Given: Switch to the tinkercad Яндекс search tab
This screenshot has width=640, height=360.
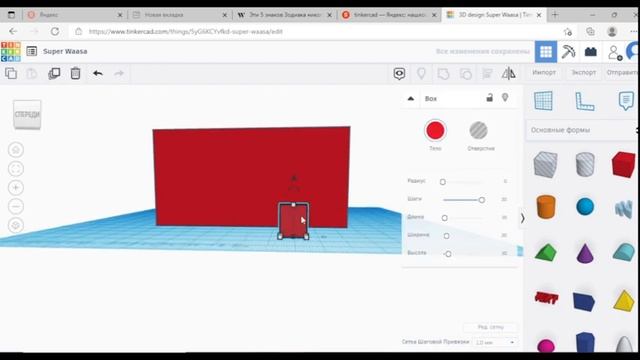Looking at the screenshot, I should pos(389,15).
